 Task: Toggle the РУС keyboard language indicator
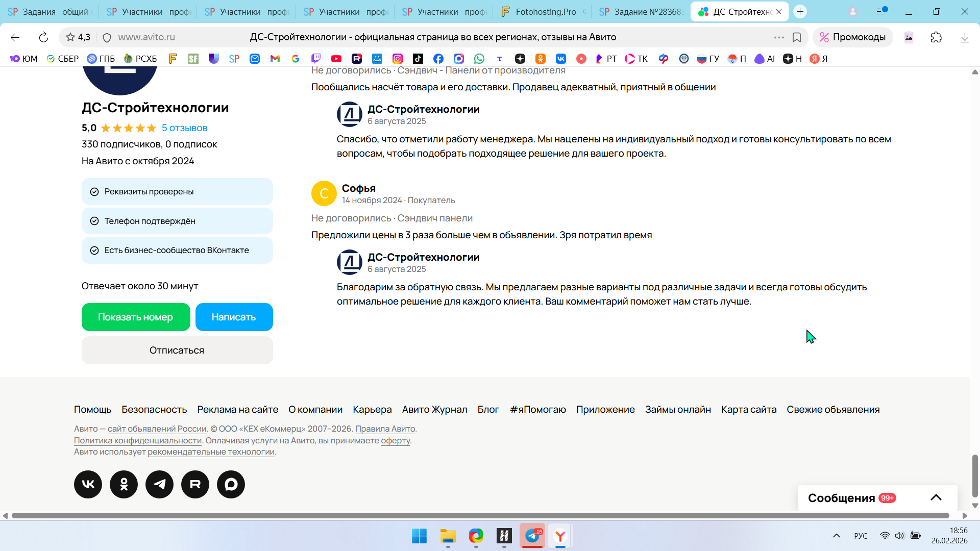click(x=861, y=536)
